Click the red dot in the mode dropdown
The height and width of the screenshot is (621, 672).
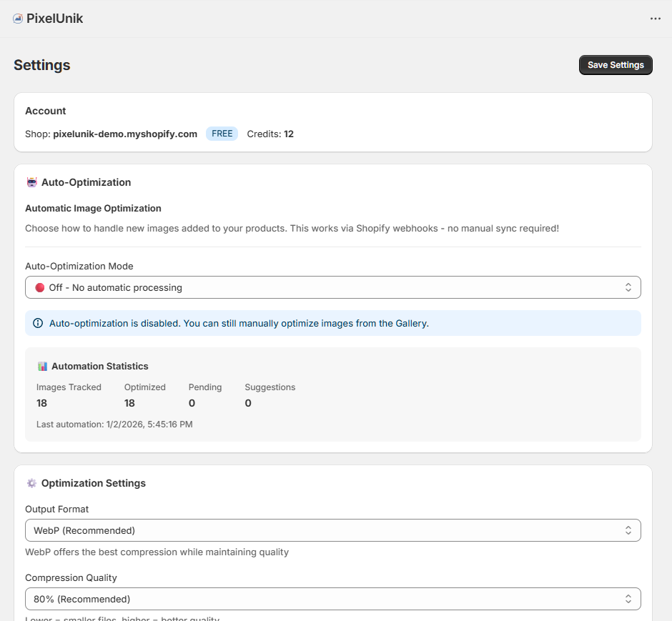click(x=40, y=287)
